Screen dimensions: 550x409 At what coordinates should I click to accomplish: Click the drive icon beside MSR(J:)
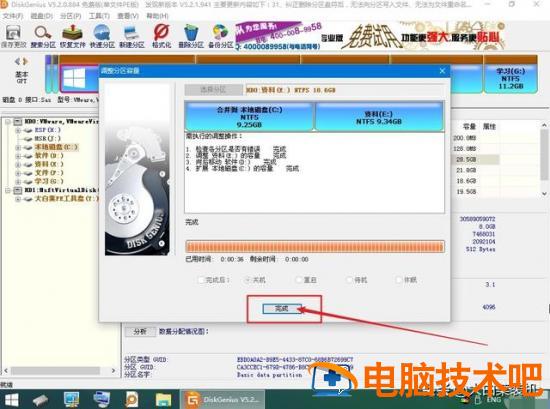(28, 139)
